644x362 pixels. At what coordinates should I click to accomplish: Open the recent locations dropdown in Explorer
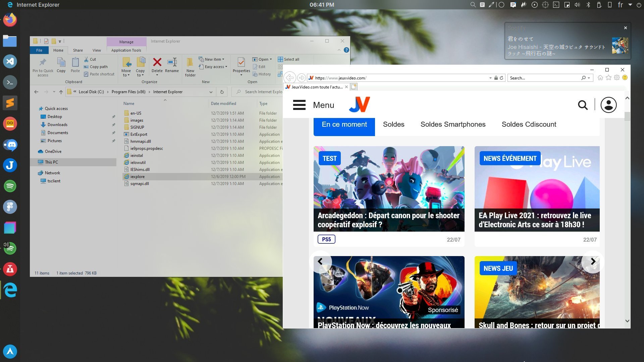coord(54,92)
